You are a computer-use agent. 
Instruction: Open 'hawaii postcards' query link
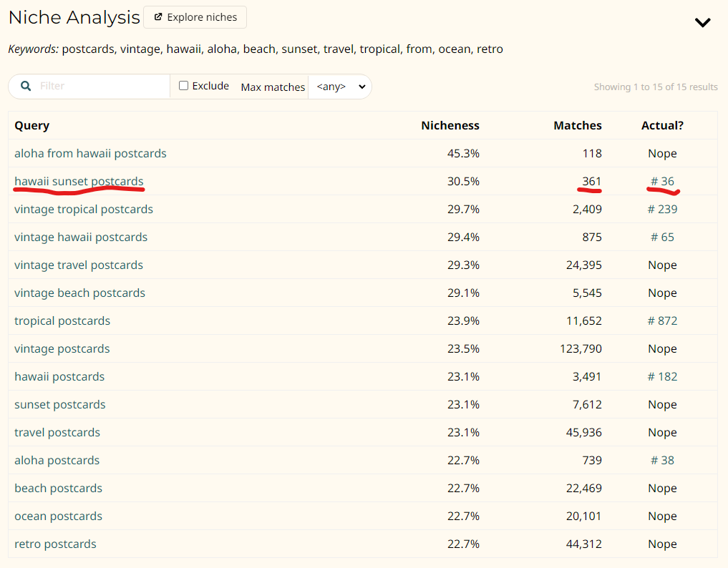[59, 376]
